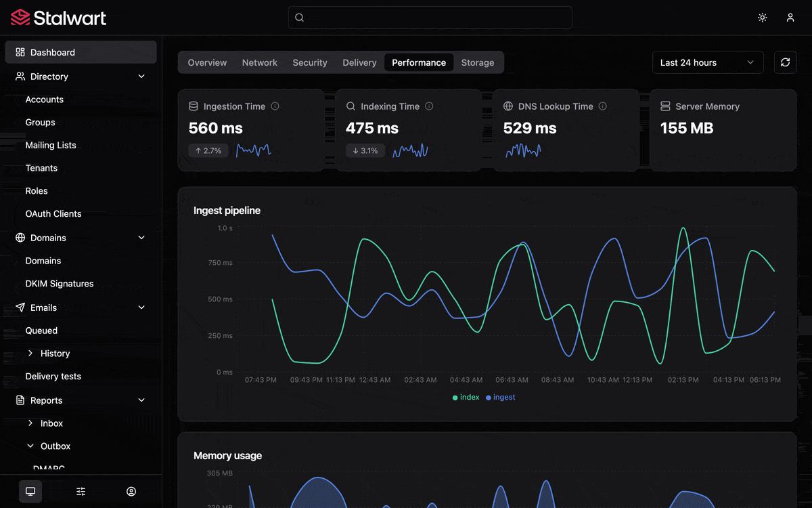Image resolution: width=812 pixels, height=508 pixels.
Task: Click the refresh icon button
Action: pyautogui.click(x=786, y=62)
